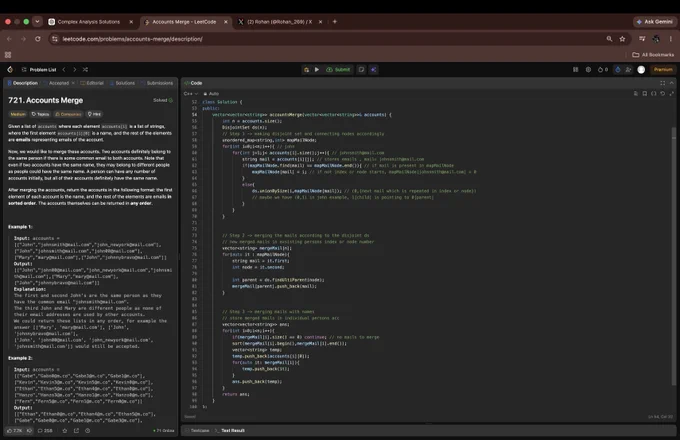Switch to the Solutions tab
Image resolution: width=680 pixels, height=440 pixels.
pyautogui.click(x=122, y=83)
